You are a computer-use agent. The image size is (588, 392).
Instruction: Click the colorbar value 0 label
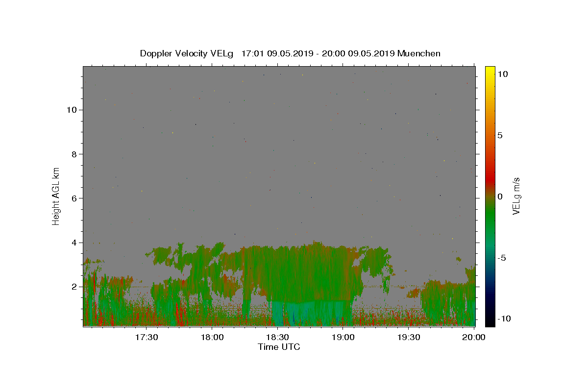(500, 196)
